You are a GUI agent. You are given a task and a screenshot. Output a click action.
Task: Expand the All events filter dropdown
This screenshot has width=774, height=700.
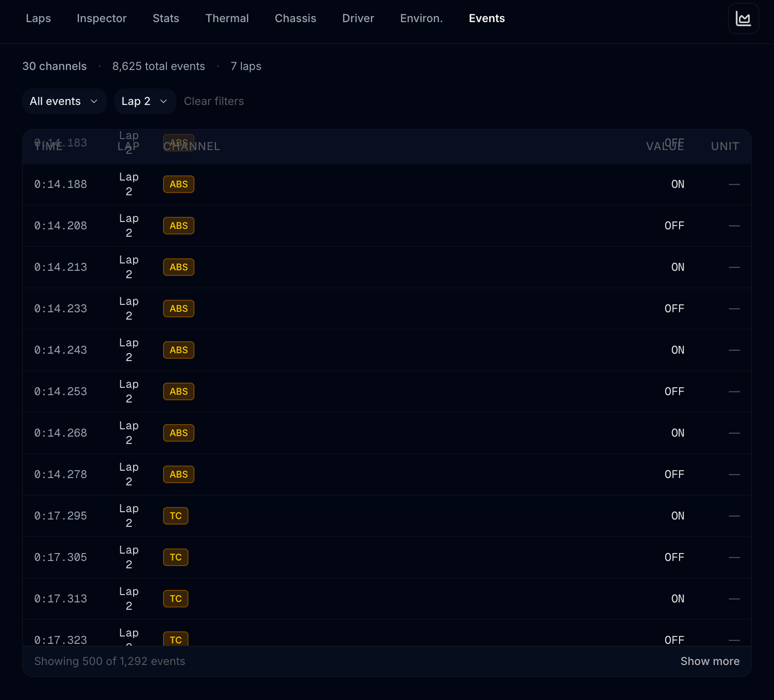pyautogui.click(x=64, y=101)
